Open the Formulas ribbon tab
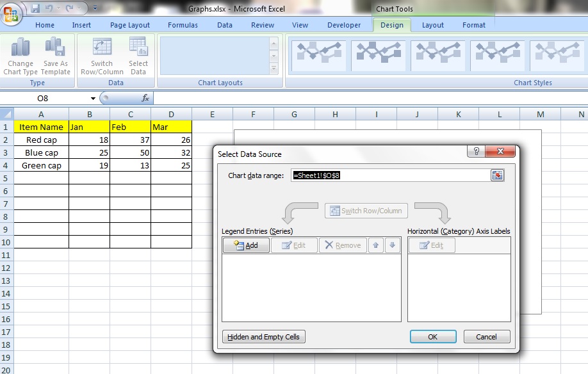Viewport: 588px width, 374px height. [x=183, y=25]
